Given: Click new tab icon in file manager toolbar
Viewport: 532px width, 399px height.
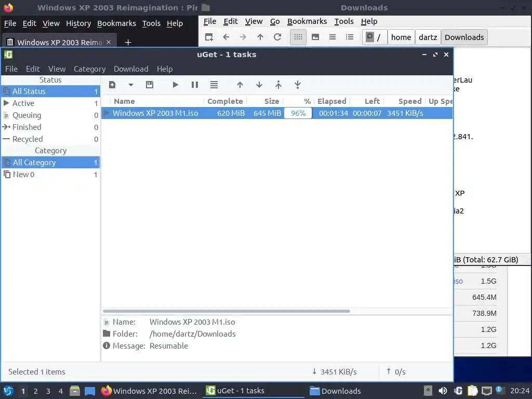Looking at the screenshot, I should [x=209, y=37].
